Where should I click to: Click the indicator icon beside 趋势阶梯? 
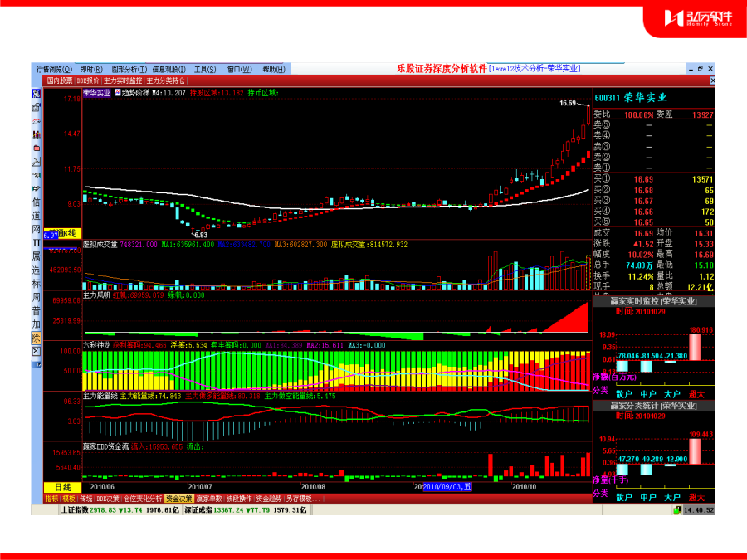click(x=117, y=92)
